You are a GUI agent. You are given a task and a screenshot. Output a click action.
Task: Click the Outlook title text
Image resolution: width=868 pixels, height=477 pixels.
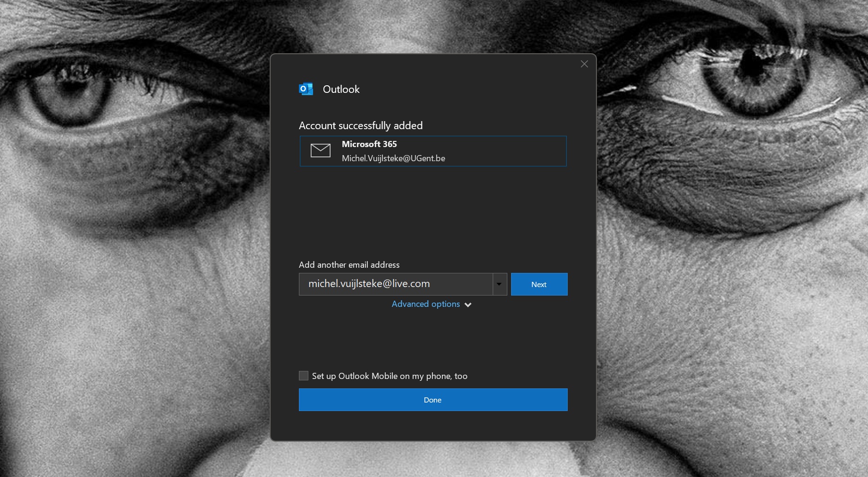[x=341, y=90]
